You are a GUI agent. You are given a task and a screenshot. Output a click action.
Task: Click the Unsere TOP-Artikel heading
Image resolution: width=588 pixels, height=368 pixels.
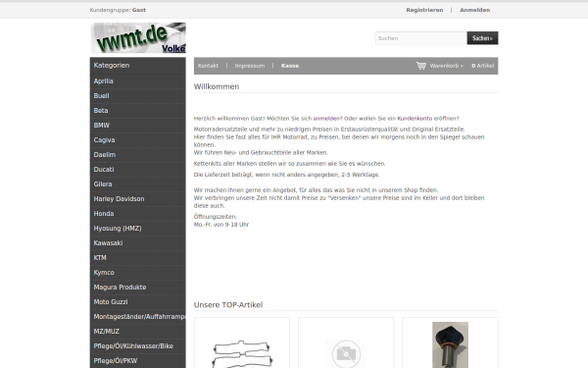[x=228, y=305]
